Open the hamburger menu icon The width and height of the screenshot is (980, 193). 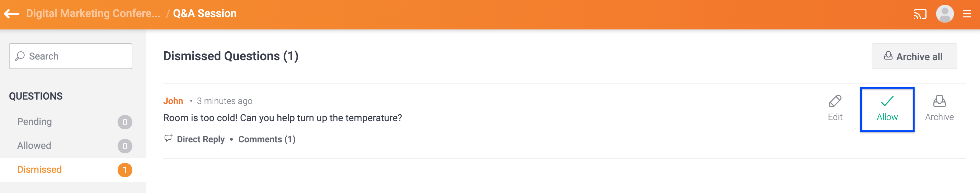pos(967,14)
